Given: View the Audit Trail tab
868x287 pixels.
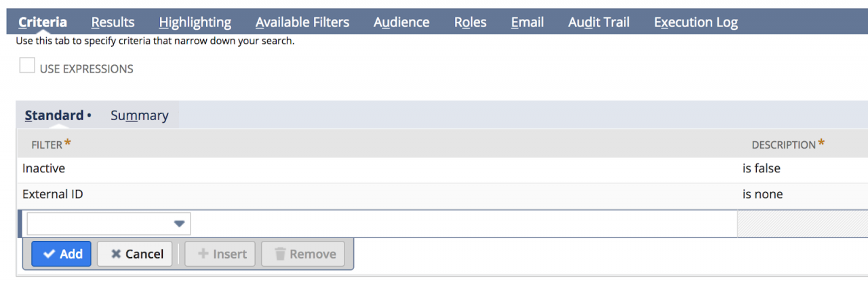Looking at the screenshot, I should tap(599, 22).
